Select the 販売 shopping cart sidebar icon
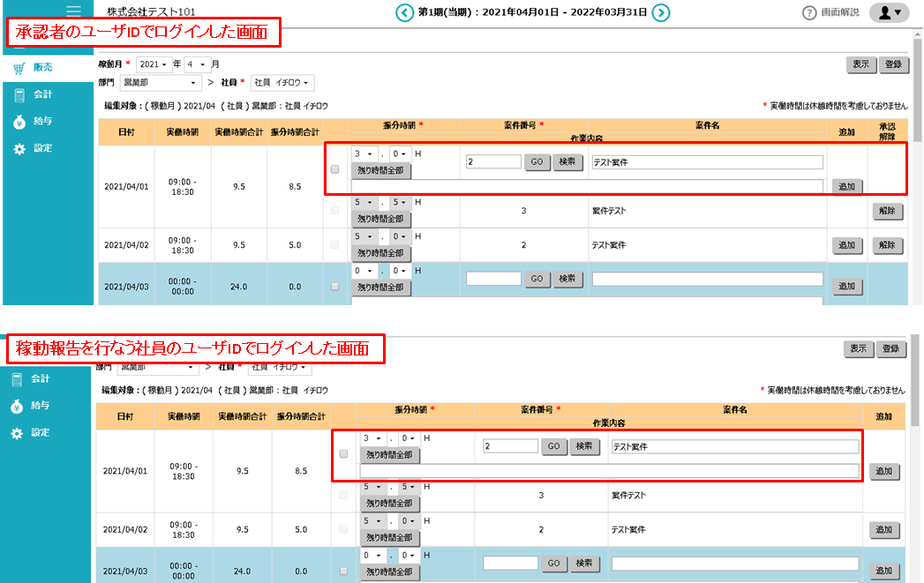The width and height of the screenshot is (924, 583). [19, 68]
